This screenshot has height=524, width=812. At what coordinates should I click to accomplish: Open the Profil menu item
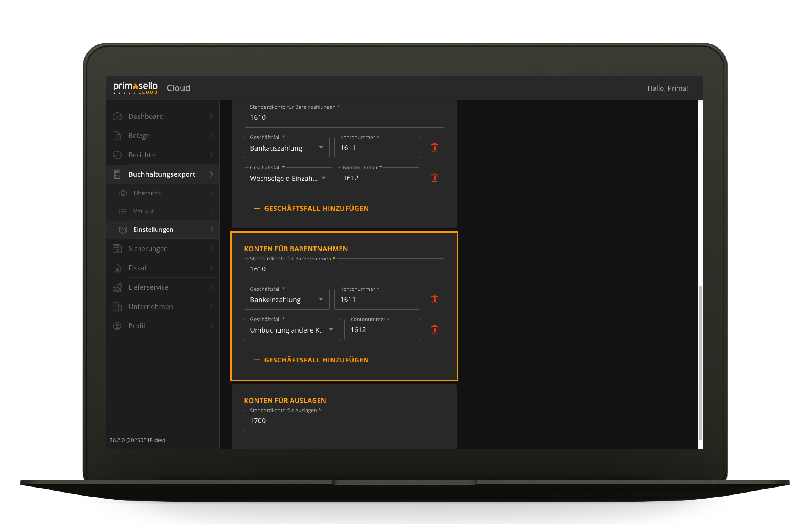[x=163, y=326]
